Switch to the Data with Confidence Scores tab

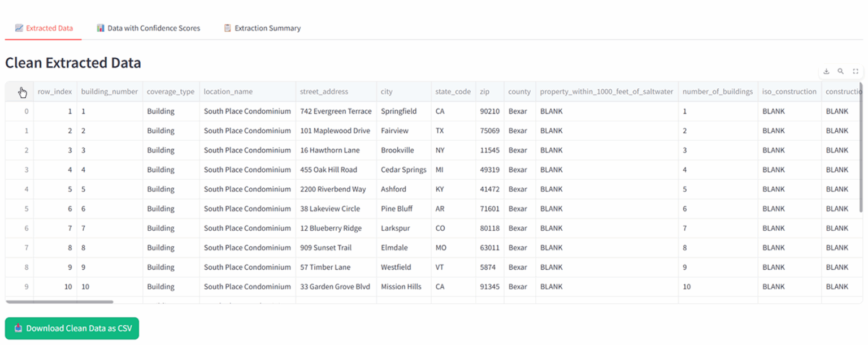point(148,28)
